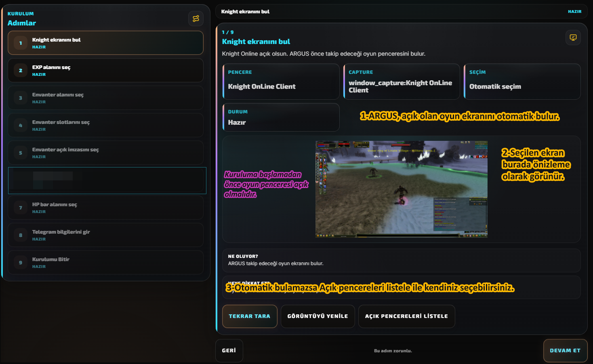
Task: Select step 4 Envanter slotlarını seç
Action: point(105,125)
